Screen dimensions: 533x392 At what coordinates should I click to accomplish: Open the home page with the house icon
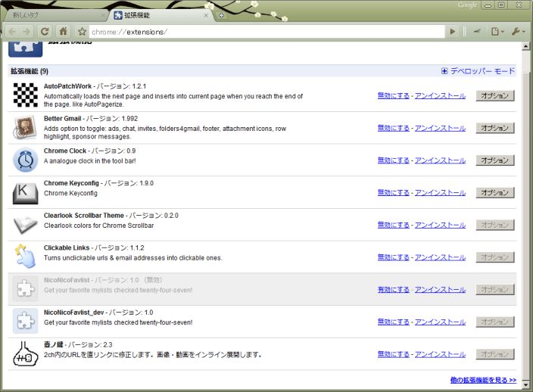click(x=64, y=32)
